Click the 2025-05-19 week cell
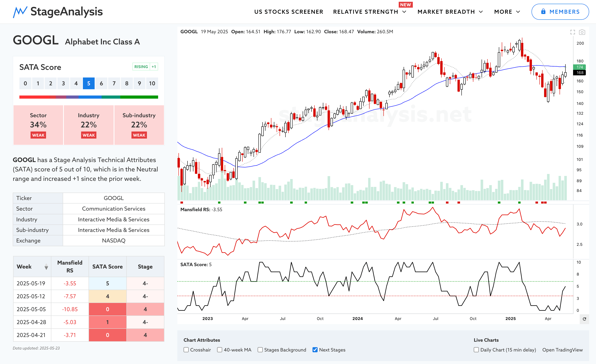Image resolution: width=596 pixels, height=364 pixels. (x=32, y=283)
